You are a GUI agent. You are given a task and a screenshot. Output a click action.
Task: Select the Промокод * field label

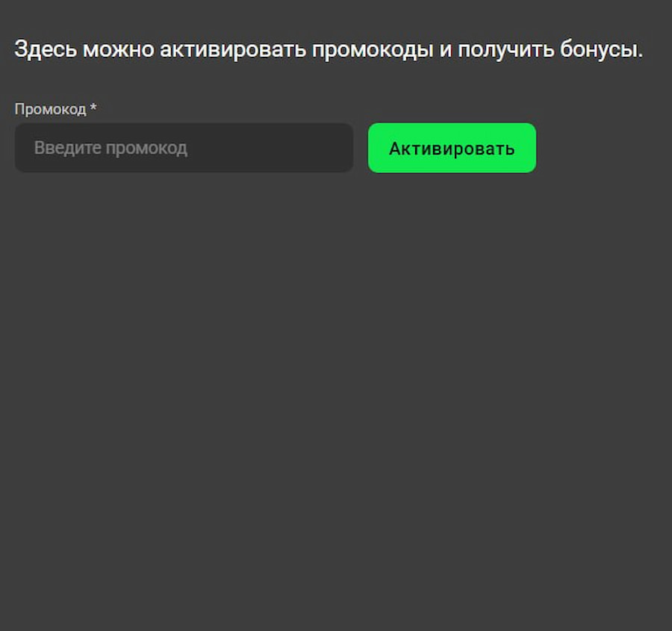[x=56, y=109]
